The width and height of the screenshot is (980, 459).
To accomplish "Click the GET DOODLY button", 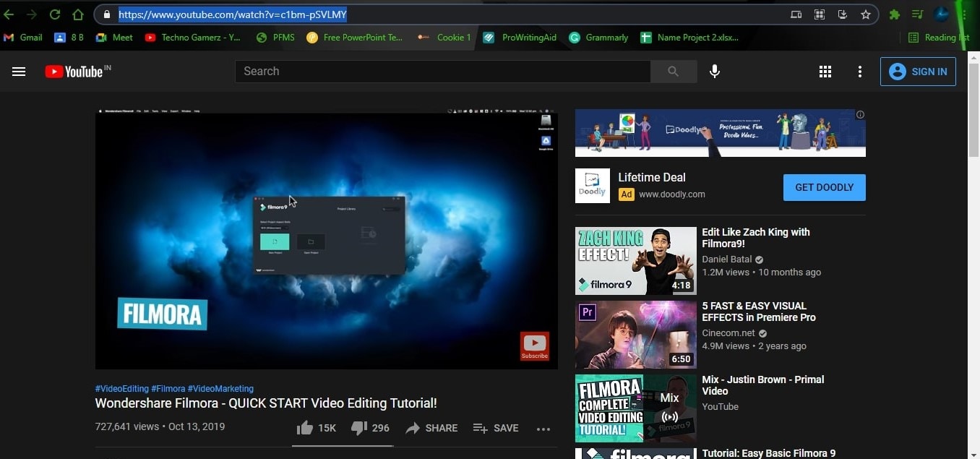I will coord(825,187).
